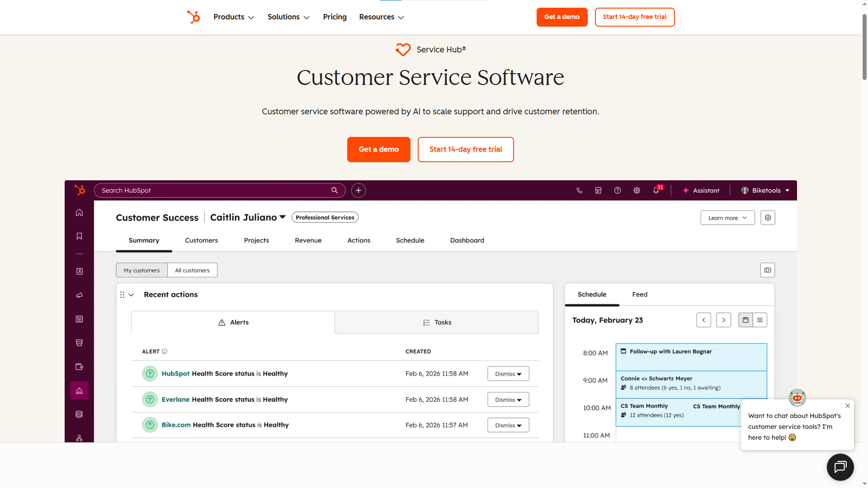The height and width of the screenshot is (488, 868).
Task: Click the header Get a demo button
Action: 562,17
